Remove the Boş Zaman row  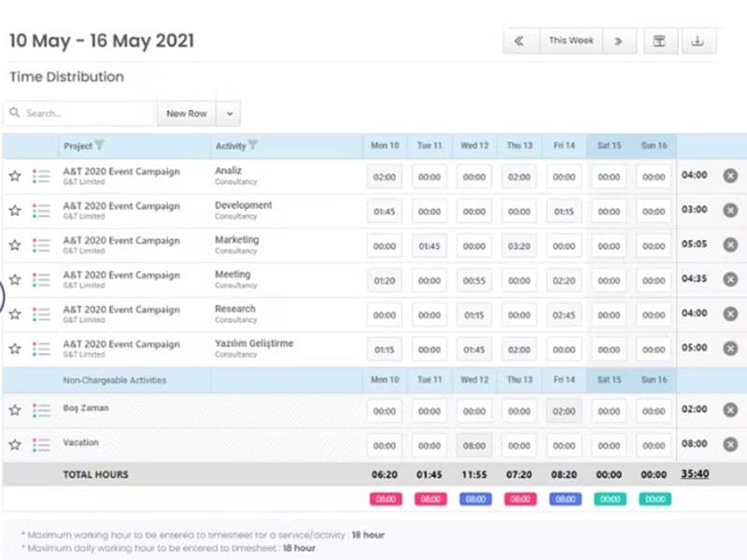tap(730, 410)
